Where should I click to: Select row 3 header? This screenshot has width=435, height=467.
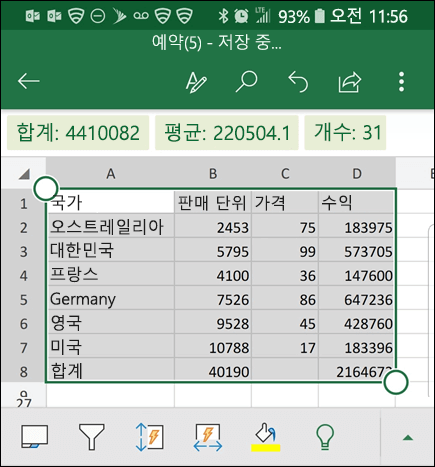[x=23, y=252]
